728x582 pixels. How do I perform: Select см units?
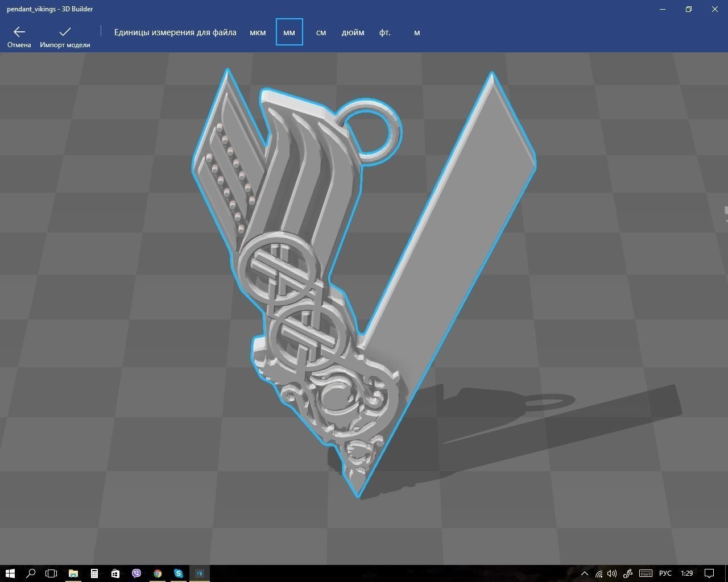pos(321,32)
